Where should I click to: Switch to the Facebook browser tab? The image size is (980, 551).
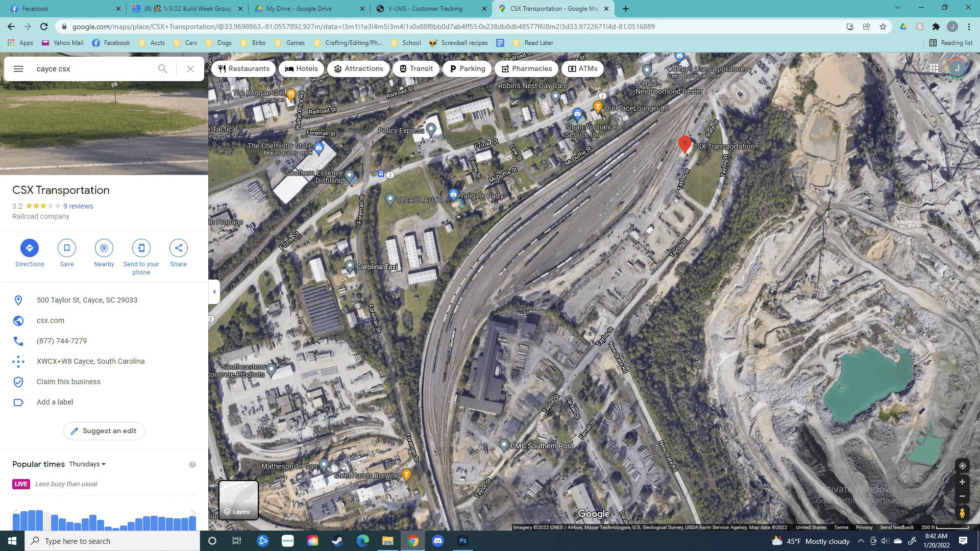[64, 9]
